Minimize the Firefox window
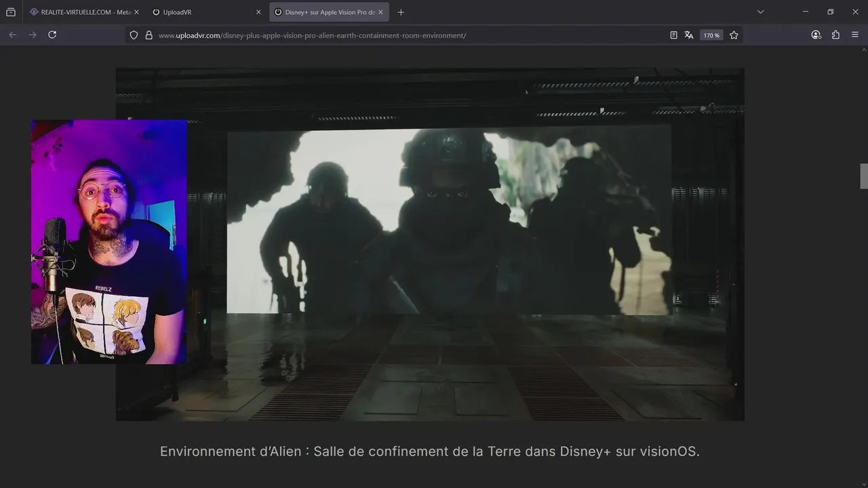The width and height of the screenshot is (868, 488). tap(806, 12)
